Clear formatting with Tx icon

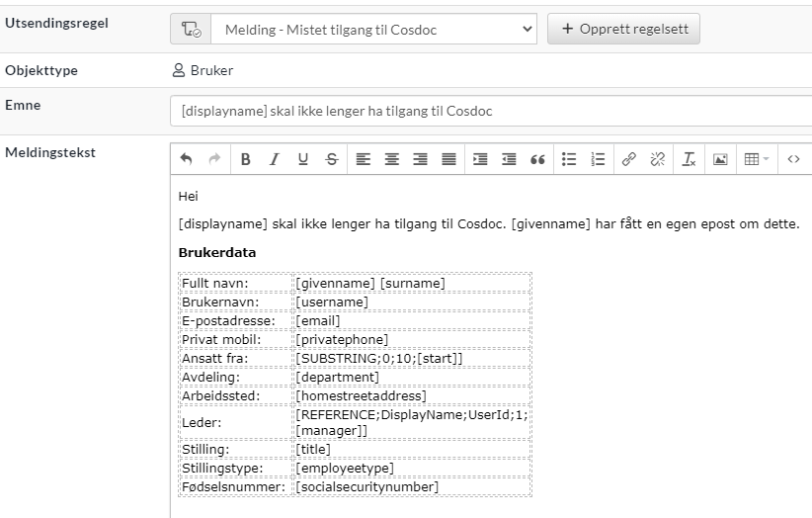coord(689,159)
